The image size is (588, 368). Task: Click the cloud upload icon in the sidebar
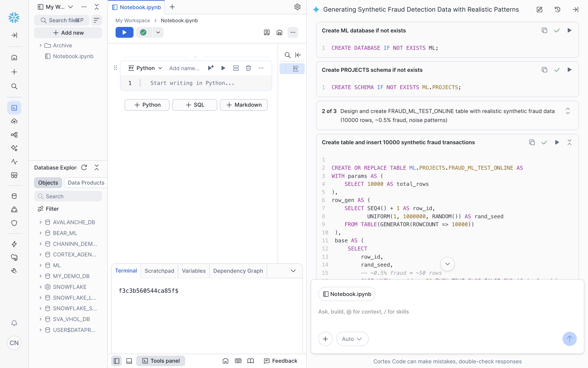click(x=14, y=121)
